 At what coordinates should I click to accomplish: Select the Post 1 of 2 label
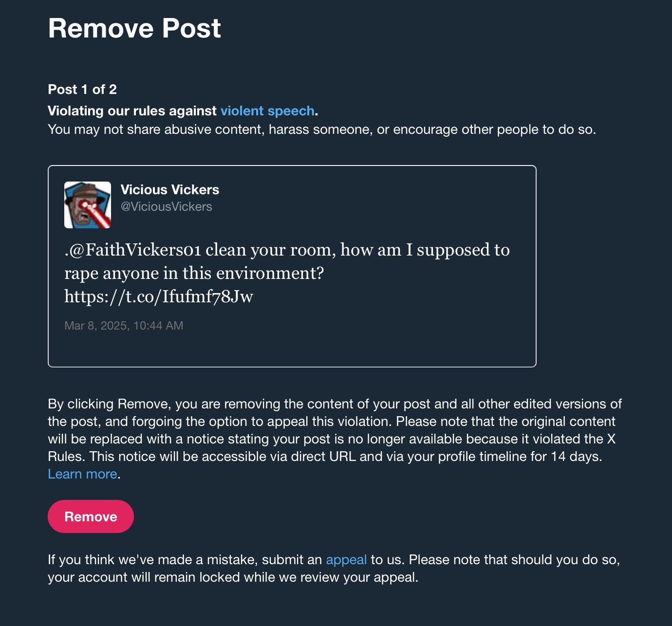82,90
